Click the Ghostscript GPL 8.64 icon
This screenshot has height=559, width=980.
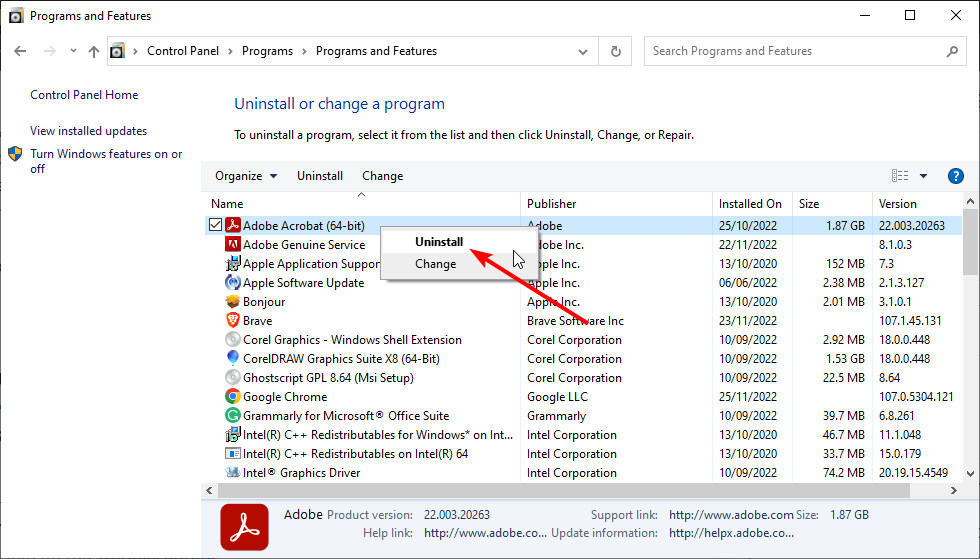(232, 377)
